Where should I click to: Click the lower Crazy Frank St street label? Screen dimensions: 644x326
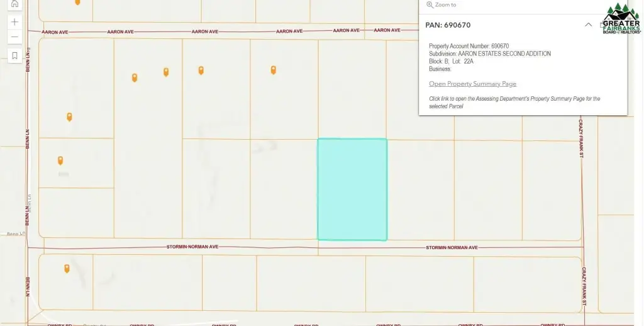click(584, 286)
